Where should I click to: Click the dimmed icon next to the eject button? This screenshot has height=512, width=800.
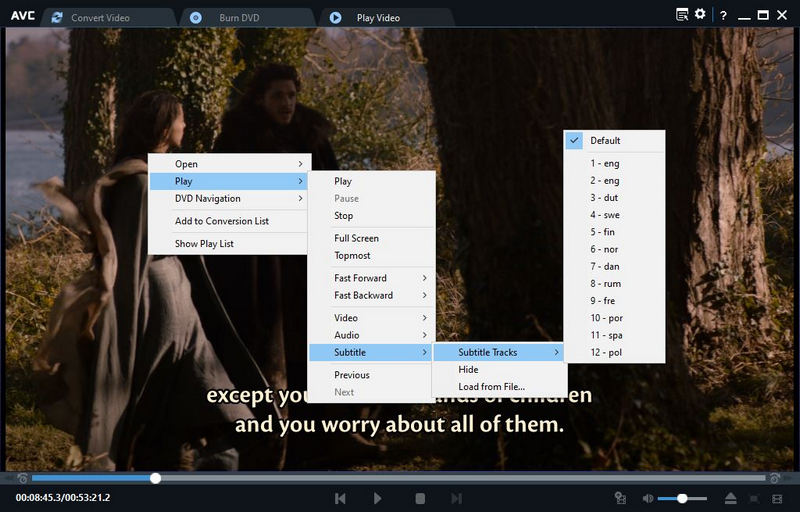pos(754,498)
